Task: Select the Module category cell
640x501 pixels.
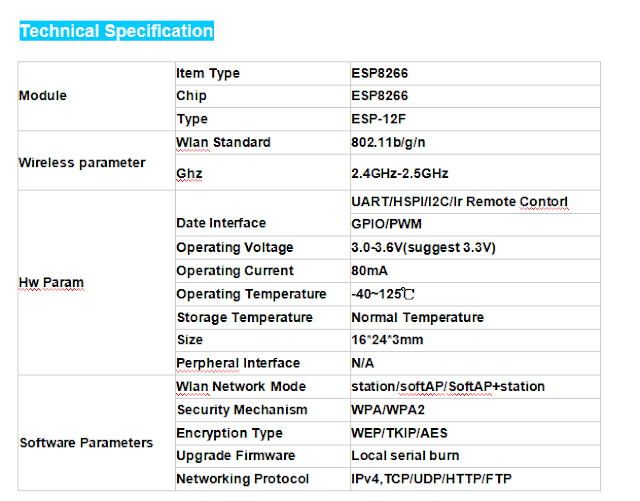Action: (x=97, y=96)
